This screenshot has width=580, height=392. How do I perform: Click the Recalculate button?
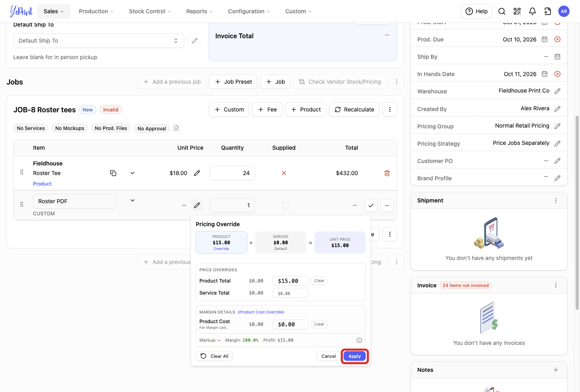tap(354, 109)
